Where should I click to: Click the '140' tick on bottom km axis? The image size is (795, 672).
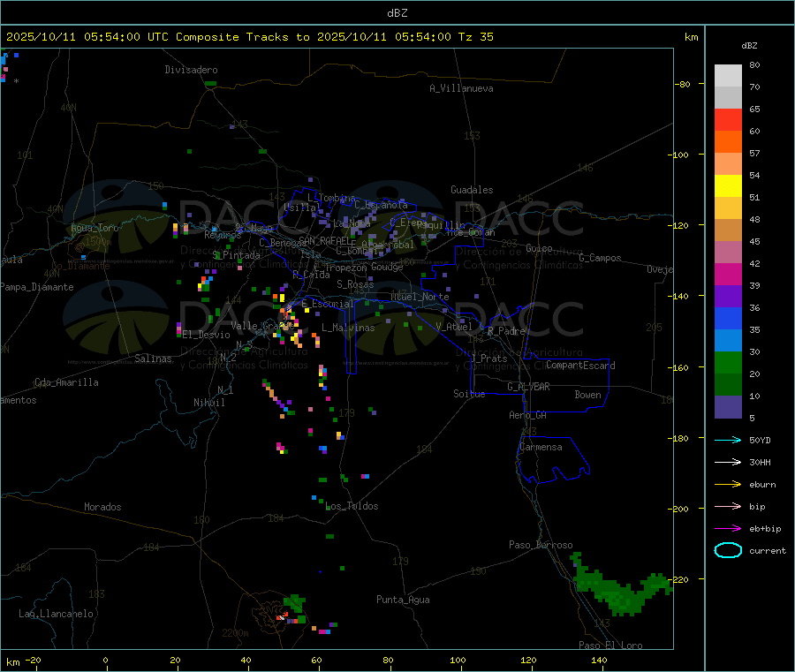coord(599,660)
